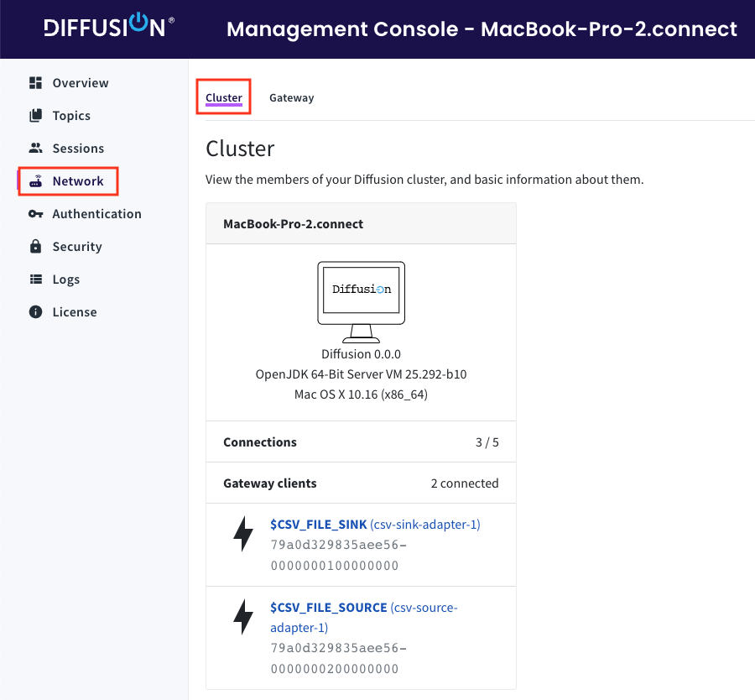Click the License info icon

[35, 312]
